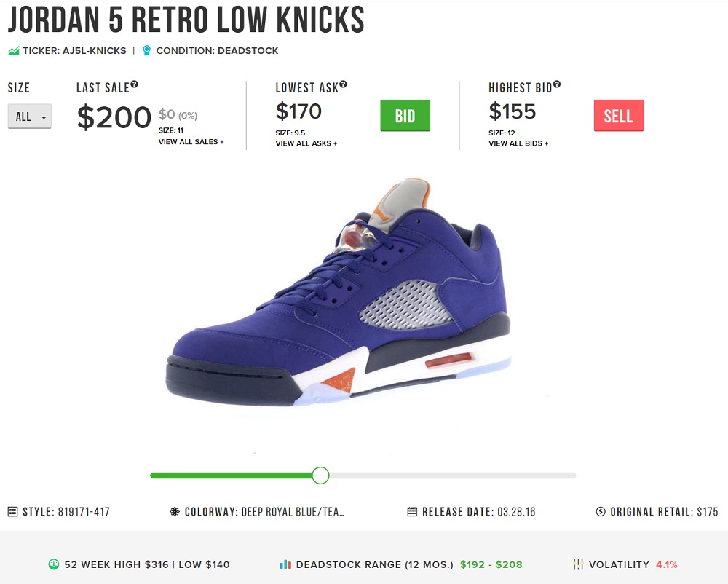Click the 52 Week High gauge icon
This screenshot has height=584, width=728.
53,564
